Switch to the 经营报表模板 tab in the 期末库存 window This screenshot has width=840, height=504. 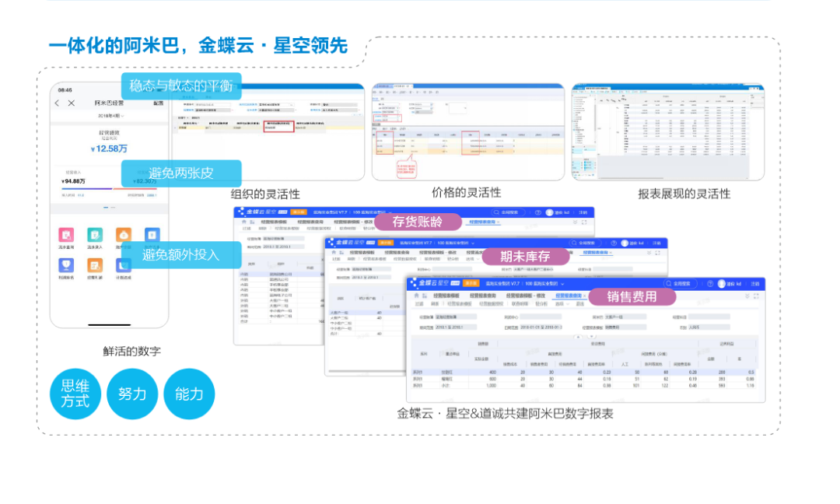[x=364, y=252]
